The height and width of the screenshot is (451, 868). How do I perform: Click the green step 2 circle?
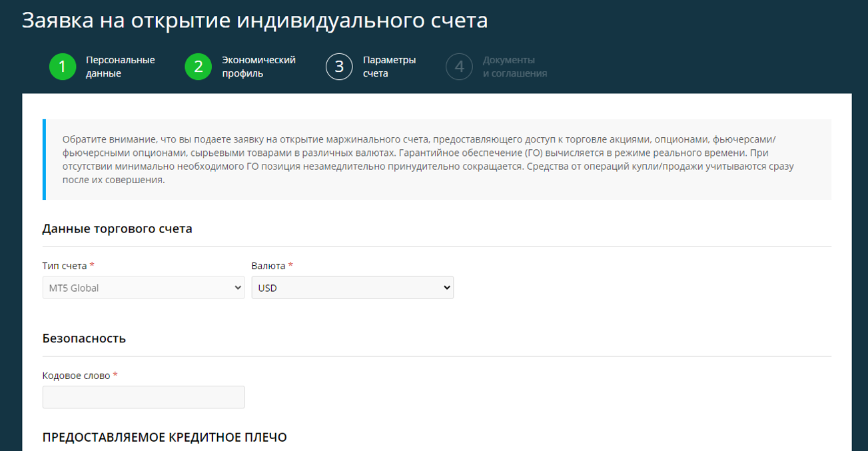point(199,67)
